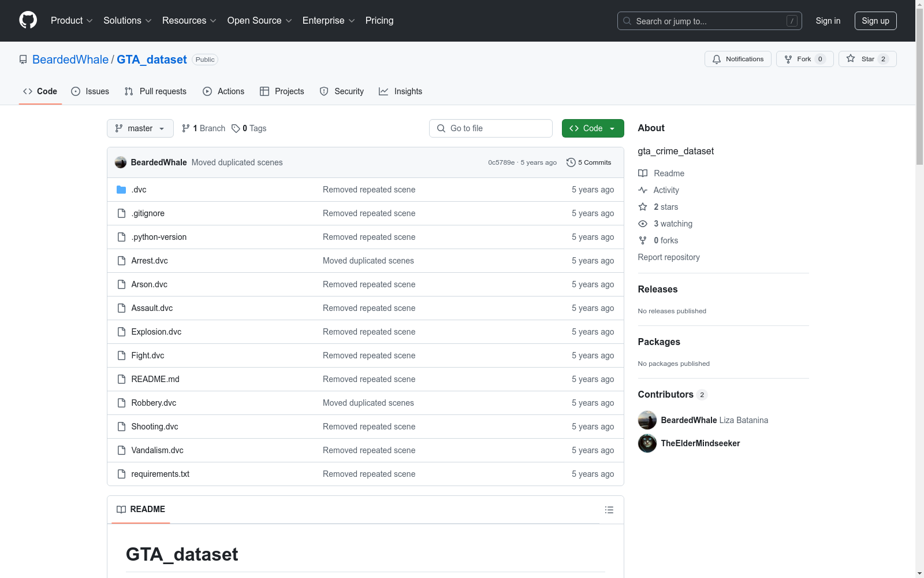
Task: Click Report repository link
Action: 669,257
